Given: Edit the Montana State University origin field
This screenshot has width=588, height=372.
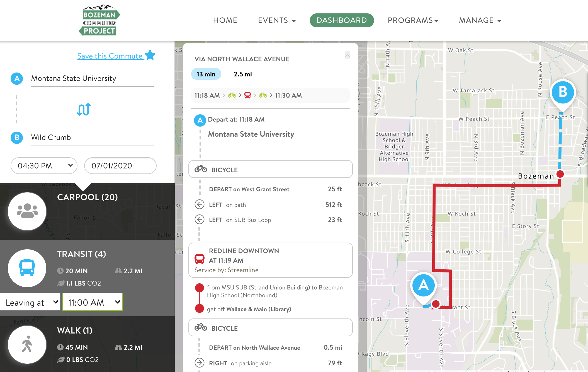Looking at the screenshot, I should click(92, 79).
